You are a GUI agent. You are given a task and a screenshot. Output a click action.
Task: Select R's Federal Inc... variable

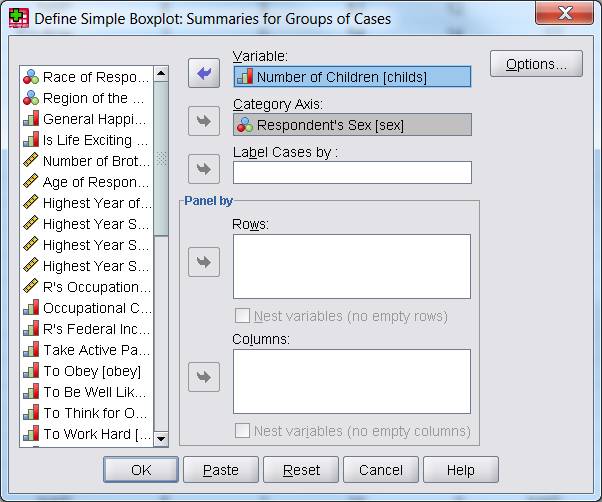click(87, 329)
